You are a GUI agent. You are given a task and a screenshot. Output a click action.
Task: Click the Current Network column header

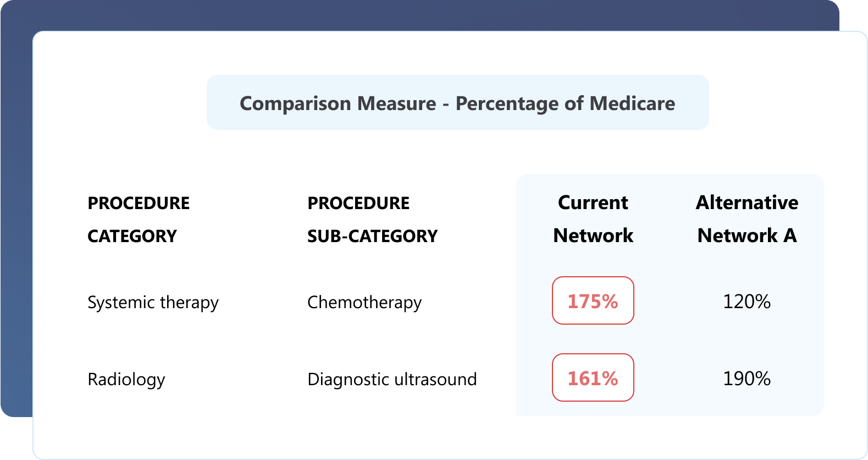pos(593,219)
